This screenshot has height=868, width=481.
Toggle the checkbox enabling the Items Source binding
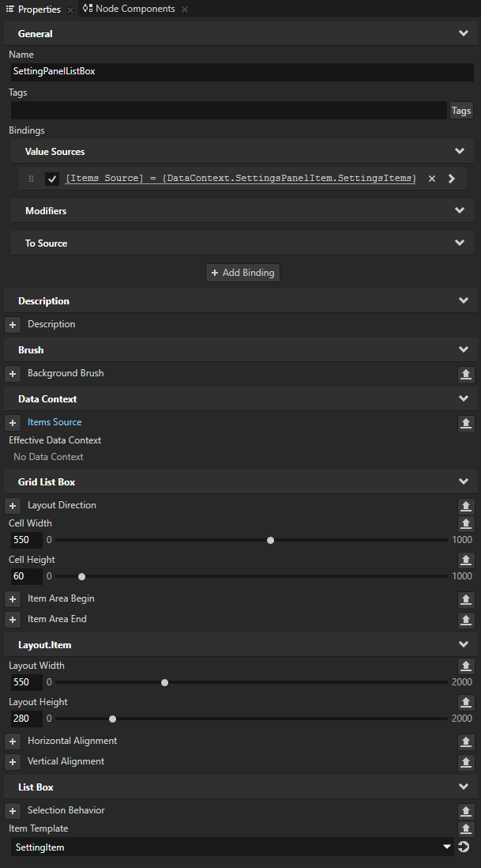(52, 178)
